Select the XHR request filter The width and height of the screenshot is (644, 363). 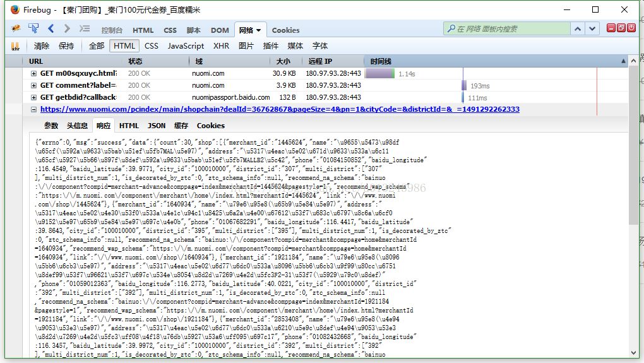[x=221, y=46]
